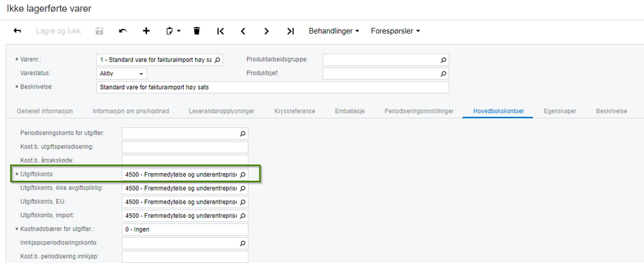Click search icon in Innkjøpsperiodiseringskonto field
The width and height of the screenshot is (644, 263).
pyautogui.click(x=243, y=243)
